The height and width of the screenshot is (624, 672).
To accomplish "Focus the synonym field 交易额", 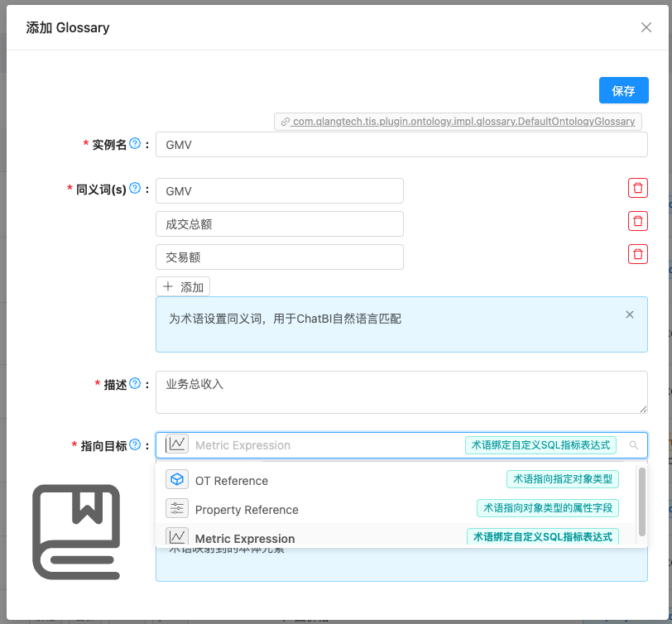I will tap(280, 257).
